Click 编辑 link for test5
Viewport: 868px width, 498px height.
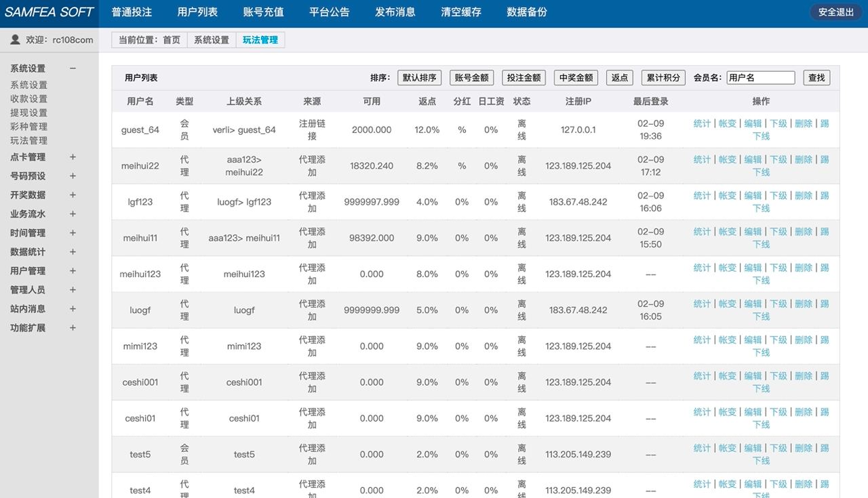pos(753,448)
